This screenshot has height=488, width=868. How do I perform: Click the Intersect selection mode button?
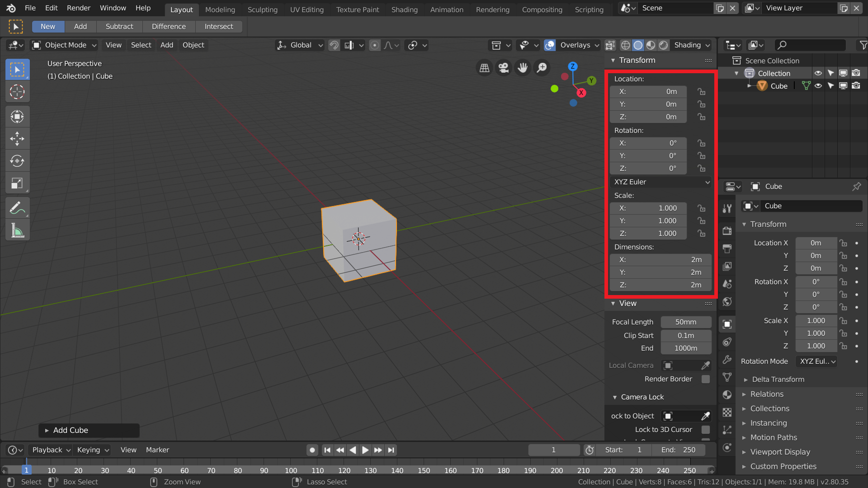click(219, 27)
